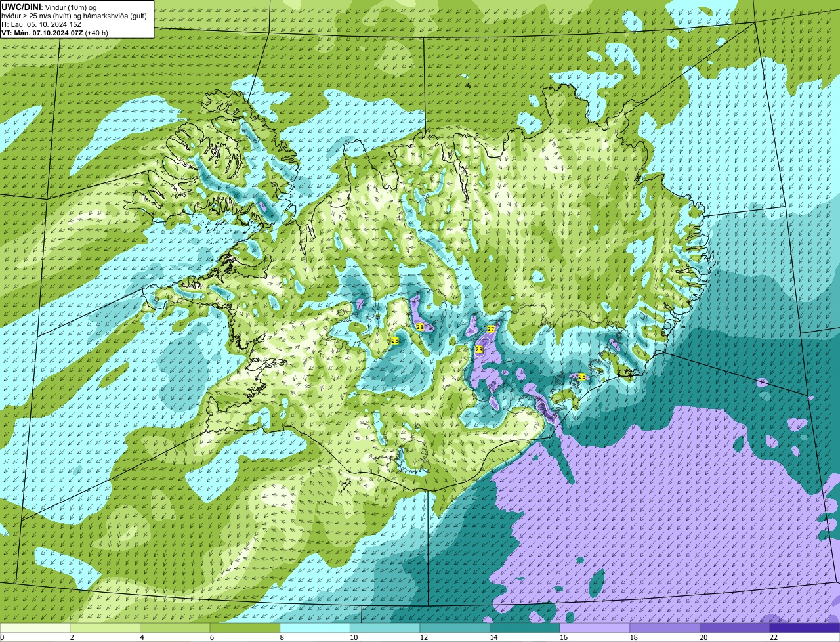Viewport: 840px width, 642px height.
Task: Click the yellow 29 gust label
Action: (x=479, y=349)
